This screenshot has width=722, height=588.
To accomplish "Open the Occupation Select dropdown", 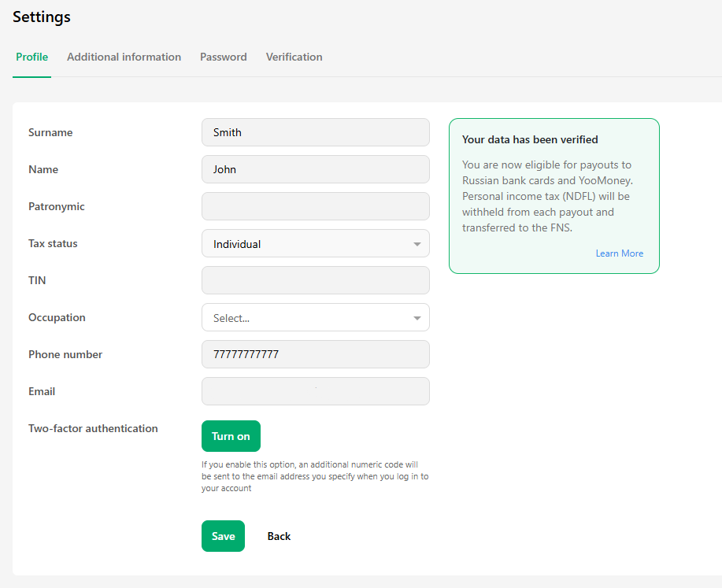I will (x=316, y=317).
